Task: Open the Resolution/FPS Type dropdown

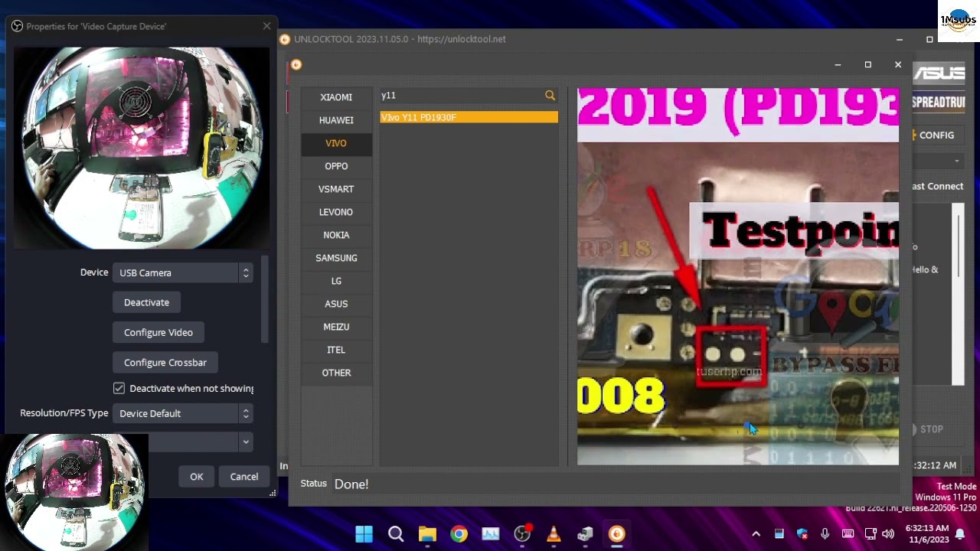Action: 182,413
